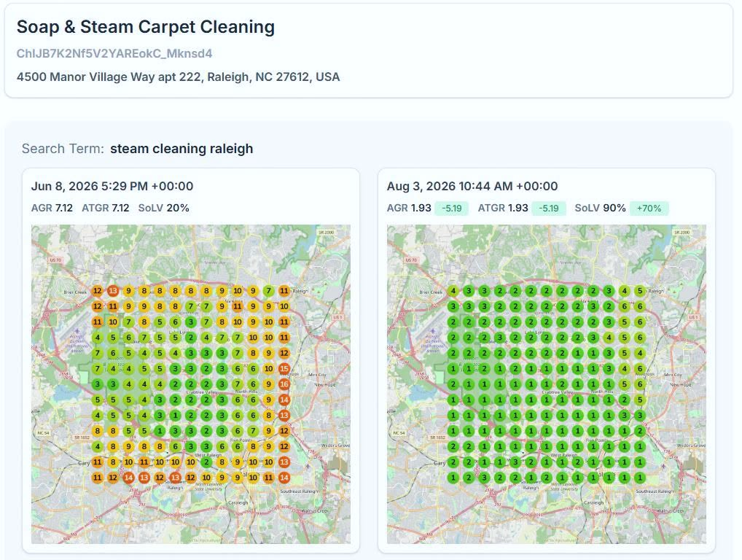Screen dimensions: 742x560
Task: Click green marker 2 in Jun 8 map's Cary row
Action: coord(206,462)
